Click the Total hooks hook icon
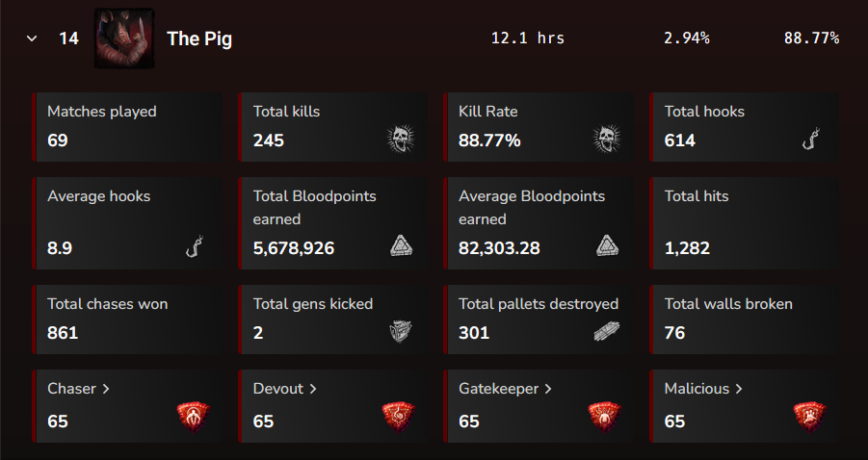 tap(810, 141)
